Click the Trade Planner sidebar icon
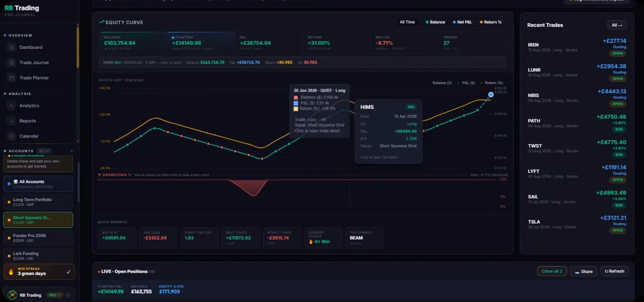Screen dimensions: 644x302 (12, 78)
